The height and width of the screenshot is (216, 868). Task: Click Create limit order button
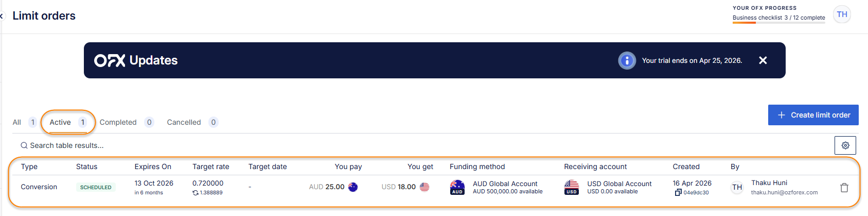[813, 115]
